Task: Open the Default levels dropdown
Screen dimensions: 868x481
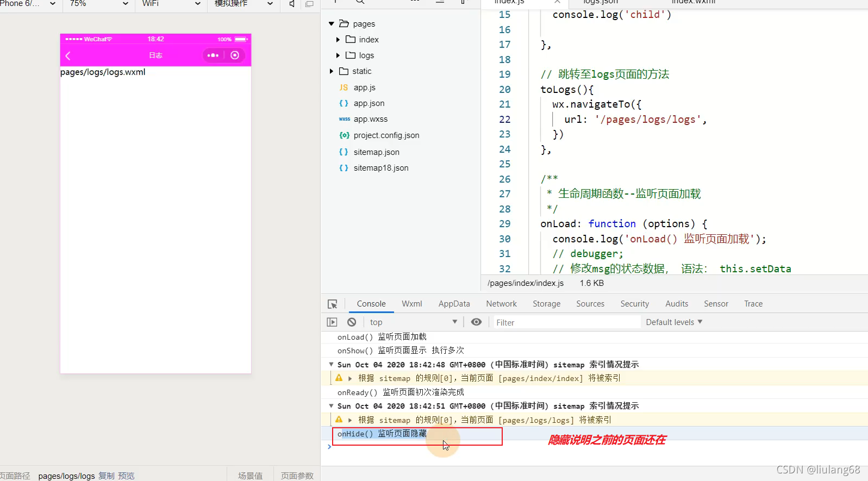Action: click(674, 322)
